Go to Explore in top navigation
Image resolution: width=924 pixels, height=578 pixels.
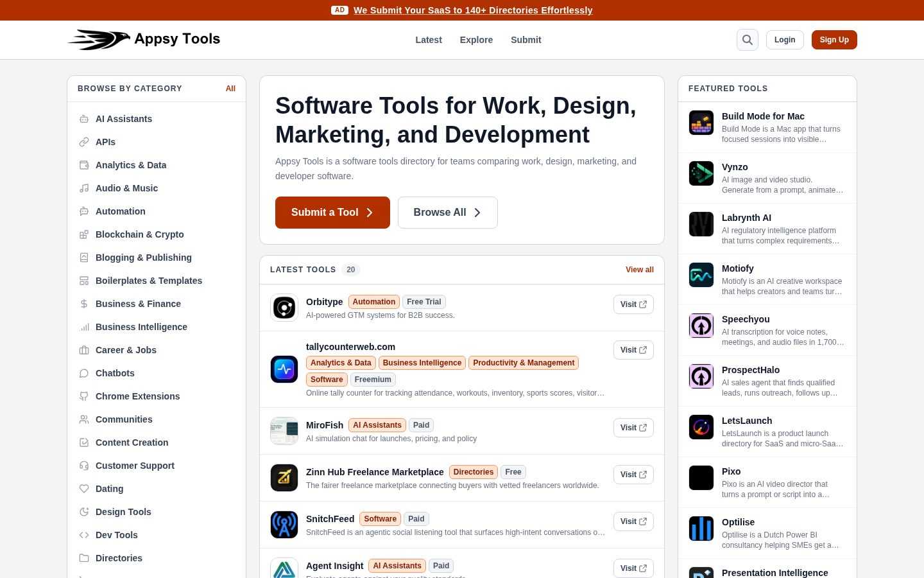[476, 40]
